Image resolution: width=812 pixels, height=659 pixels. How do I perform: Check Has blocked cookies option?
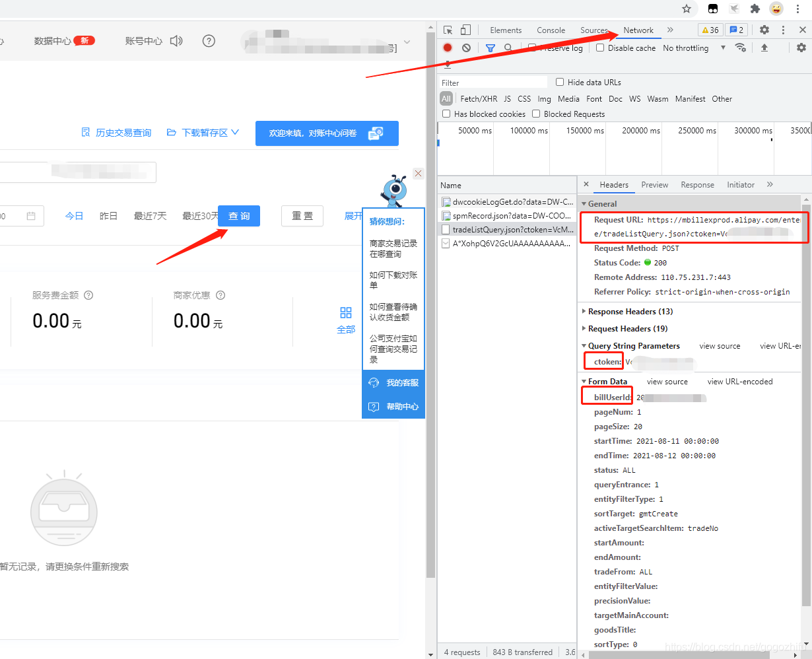[x=446, y=114]
